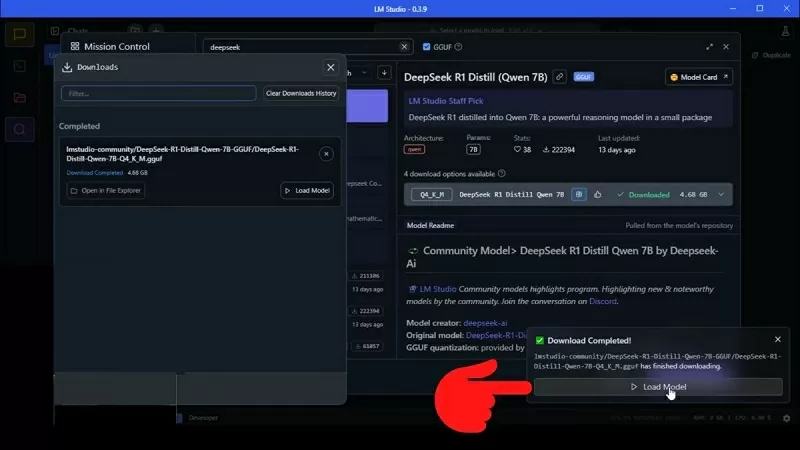Screen dimensions: 800x450
Task: Open My Models folder sidebar icon
Action: tap(19, 97)
